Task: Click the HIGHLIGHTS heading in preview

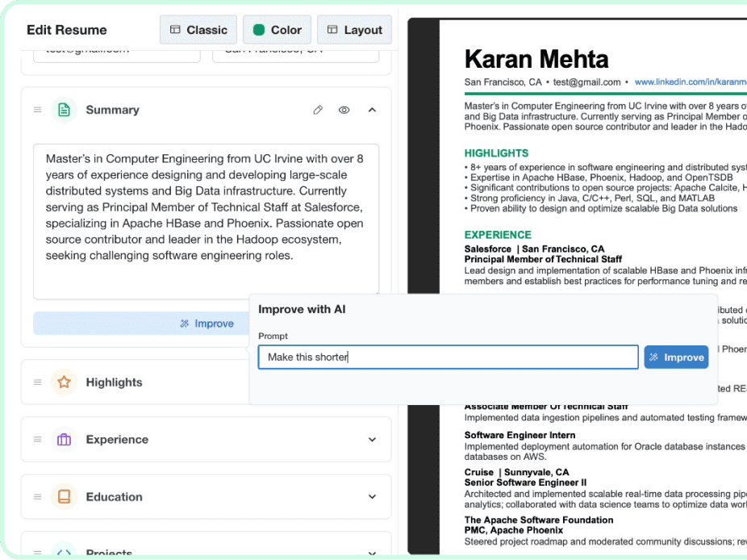Action: click(x=496, y=153)
